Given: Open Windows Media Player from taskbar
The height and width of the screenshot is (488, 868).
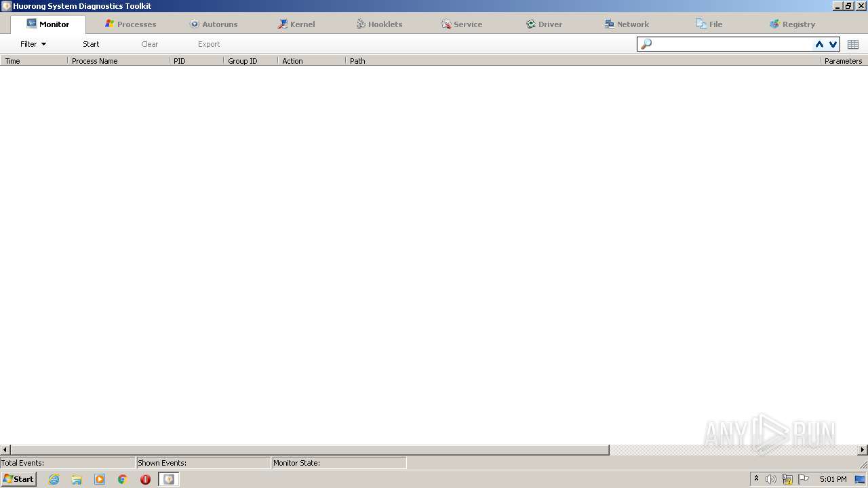Looking at the screenshot, I should pos(100,479).
